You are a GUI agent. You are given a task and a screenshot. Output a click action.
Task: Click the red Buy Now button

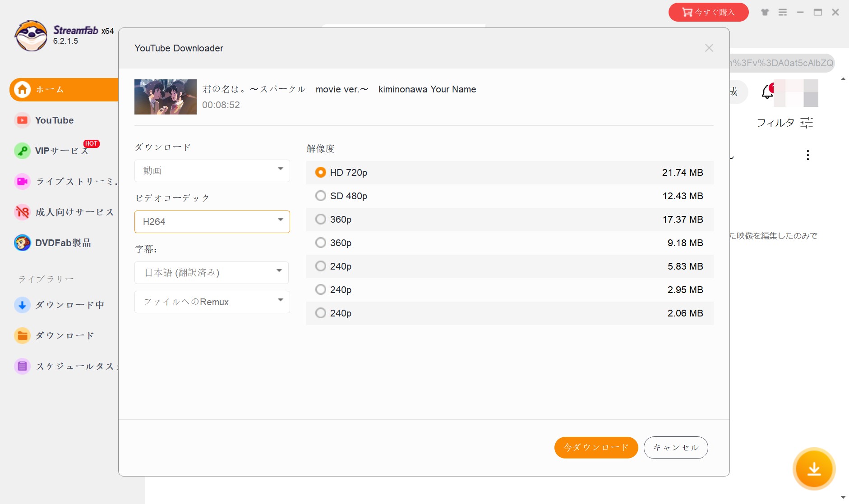coord(708,12)
